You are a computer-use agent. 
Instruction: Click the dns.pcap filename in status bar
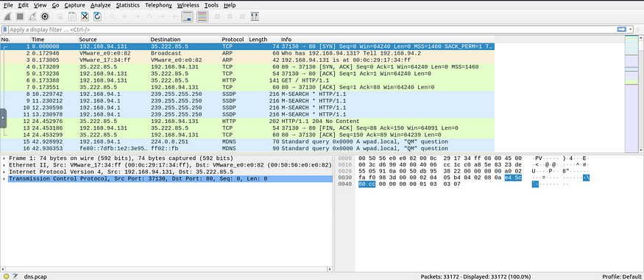tap(35, 277)
